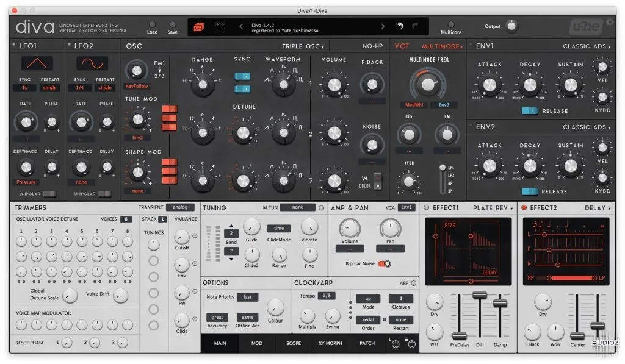The image size is (625, 364).
Task: Click the LFO2 sine waveform display
Action: pyautogui.click(x=92, y=63)
